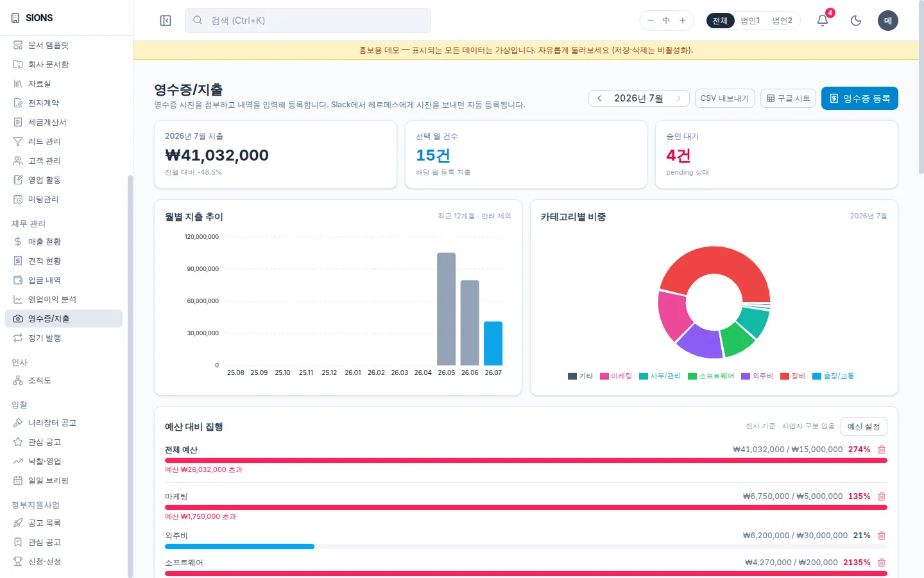Image resolution: width=924 pixels, height=578 pixels.
Task: Delete the 전체 예산 budget row
Action: 882,450
